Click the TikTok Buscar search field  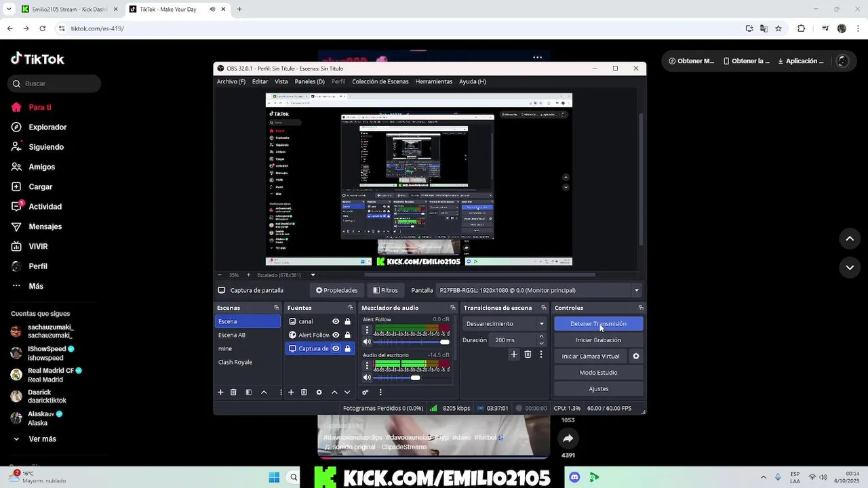[x=54, y=83]
